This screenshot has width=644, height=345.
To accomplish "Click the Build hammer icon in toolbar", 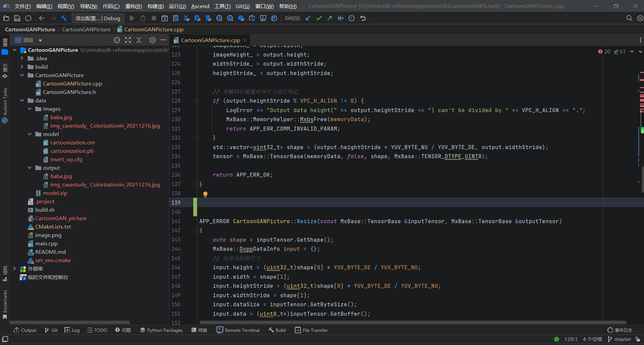I will point(64,18).
